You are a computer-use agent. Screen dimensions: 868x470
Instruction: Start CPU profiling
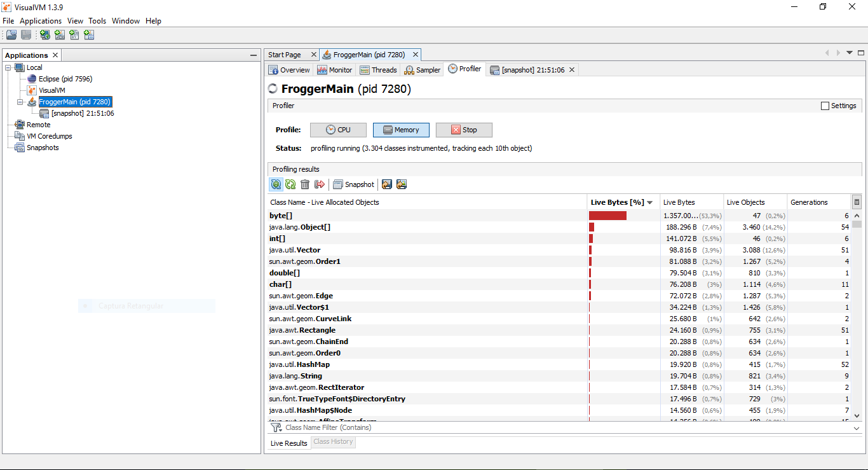point(338,130)
